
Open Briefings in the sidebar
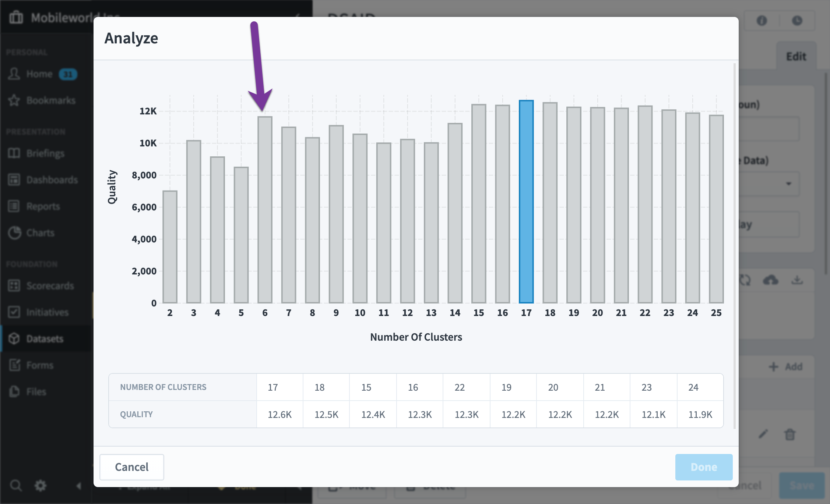tap(45, 153)
